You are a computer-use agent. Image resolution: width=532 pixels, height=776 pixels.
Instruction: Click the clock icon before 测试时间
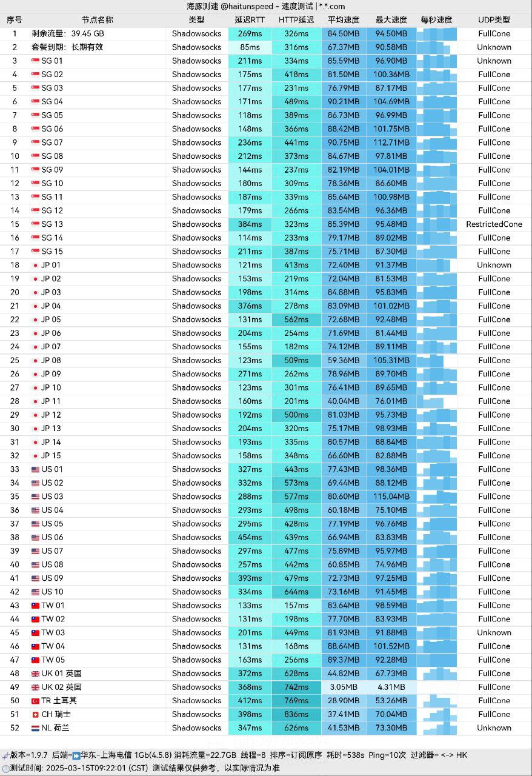5,768
